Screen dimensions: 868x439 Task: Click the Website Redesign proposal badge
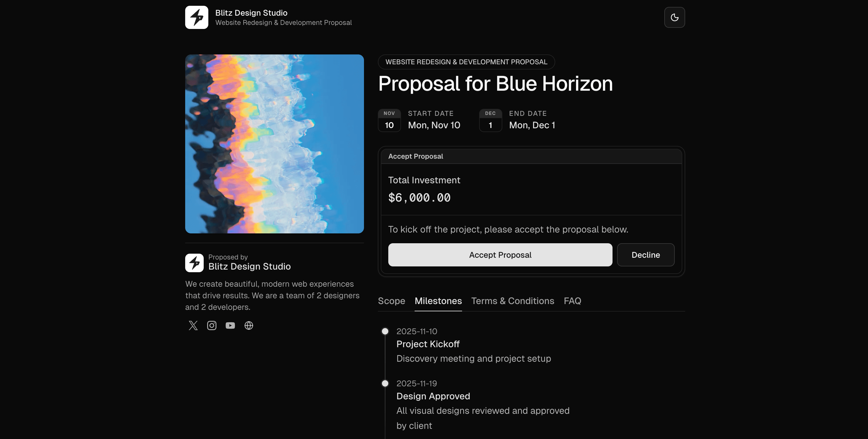click(466, 62)
